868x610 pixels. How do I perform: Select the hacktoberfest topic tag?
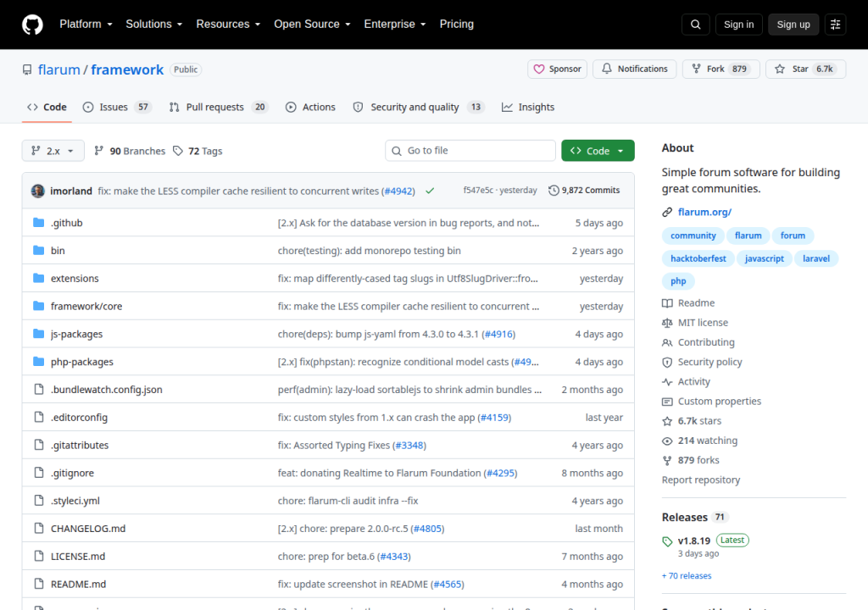(698, 258)
